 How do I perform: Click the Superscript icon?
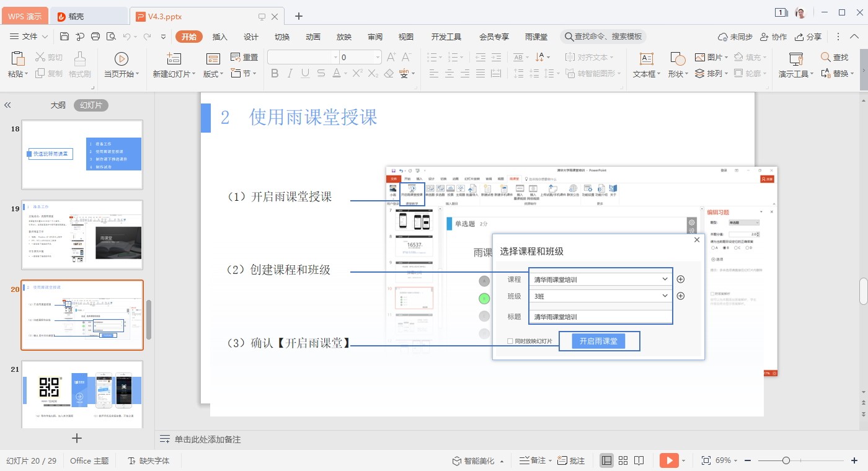(358, 73)
